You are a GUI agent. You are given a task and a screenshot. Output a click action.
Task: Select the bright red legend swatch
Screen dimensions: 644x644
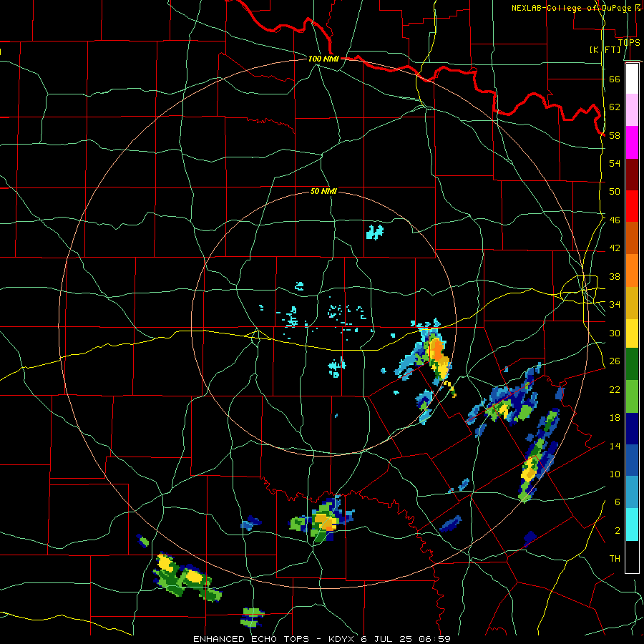pos(632,206)
